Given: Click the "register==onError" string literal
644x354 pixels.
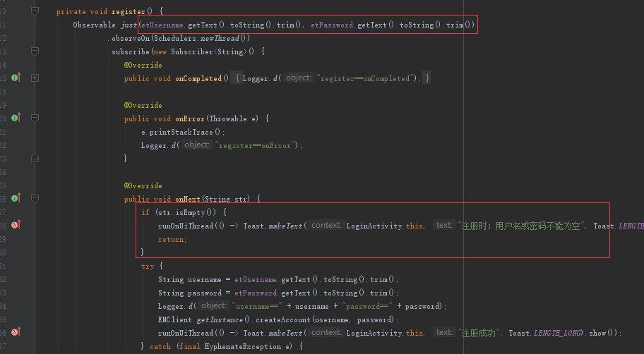Looking at the screenshot, I should pyautogui.click(x=255, y=146).
